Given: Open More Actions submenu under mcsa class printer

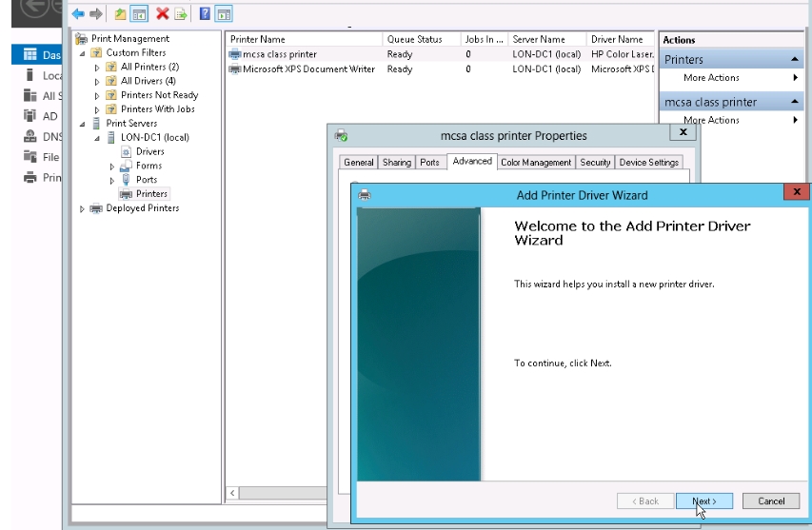Looking at the screenshot, I should tap(732, 120).
